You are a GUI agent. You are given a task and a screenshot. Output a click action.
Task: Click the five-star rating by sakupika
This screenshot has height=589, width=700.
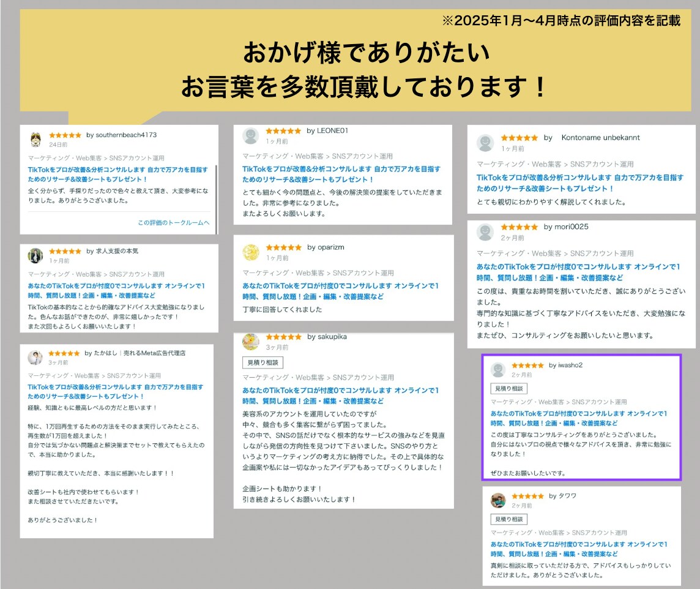pyautogui.click(x=284, y=337)
